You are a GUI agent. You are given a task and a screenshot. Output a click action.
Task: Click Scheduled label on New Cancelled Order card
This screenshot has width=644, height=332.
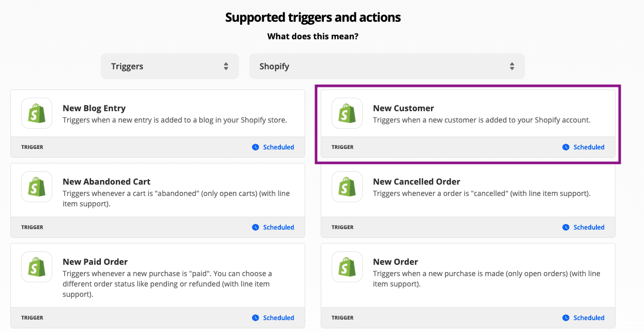tap(589, 228)
